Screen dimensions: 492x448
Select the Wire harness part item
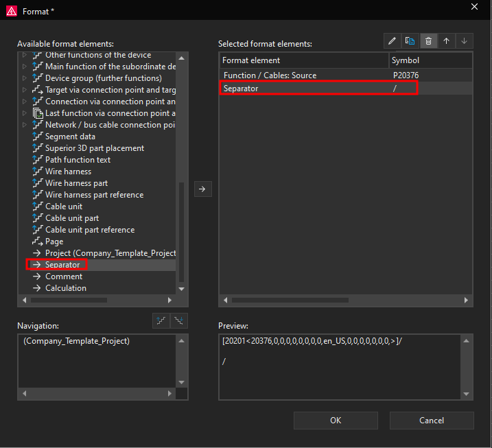[x=76, y=183]
